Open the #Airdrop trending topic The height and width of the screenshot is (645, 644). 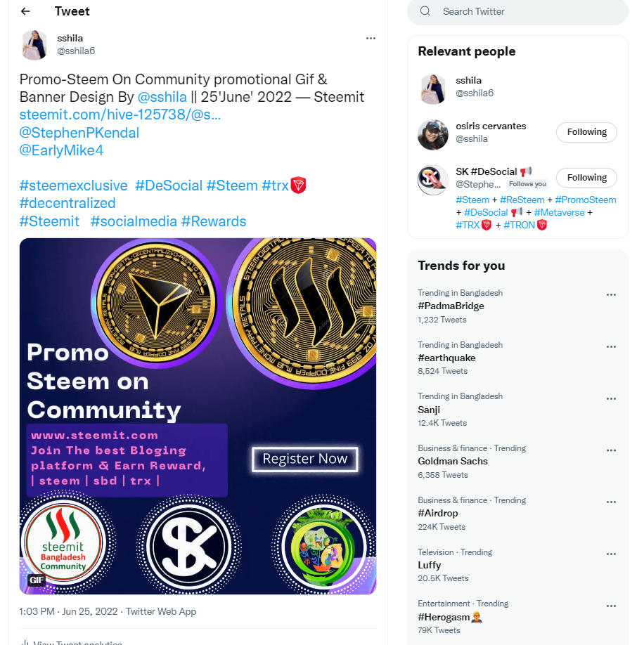point(438,513)
